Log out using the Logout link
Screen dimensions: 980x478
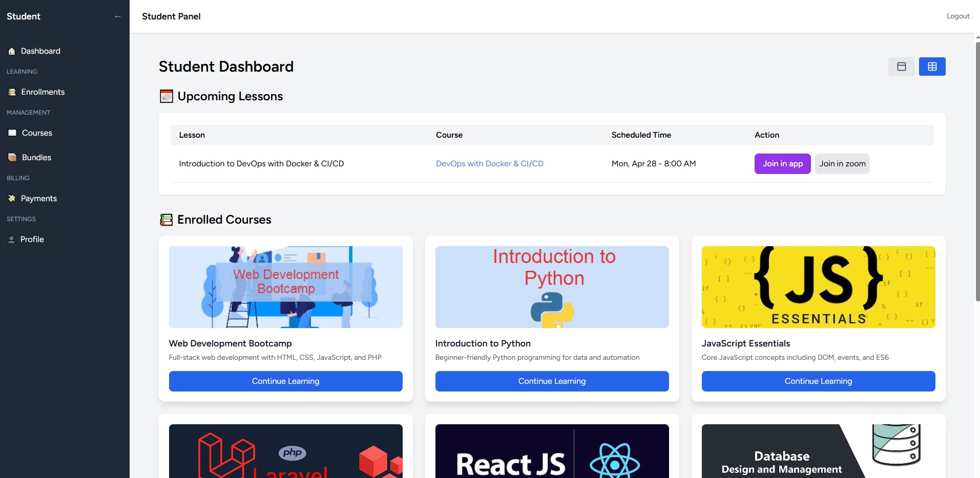pos(957,16)
